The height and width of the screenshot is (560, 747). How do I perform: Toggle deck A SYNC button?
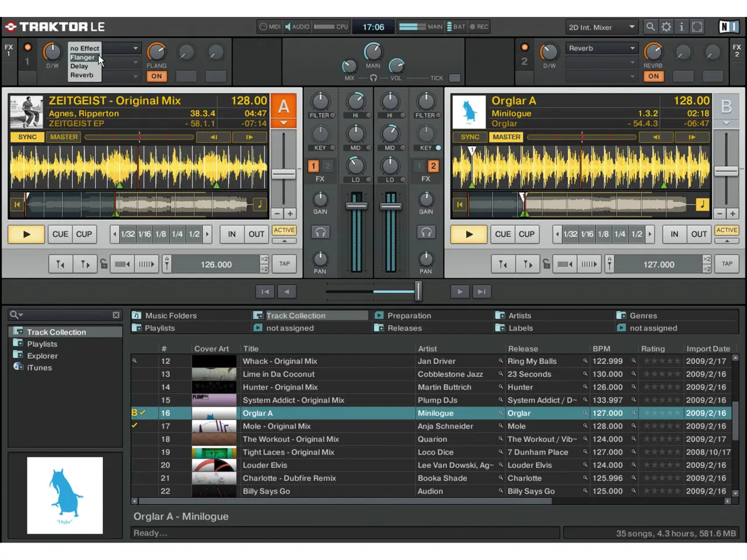(x=27, y=137)
